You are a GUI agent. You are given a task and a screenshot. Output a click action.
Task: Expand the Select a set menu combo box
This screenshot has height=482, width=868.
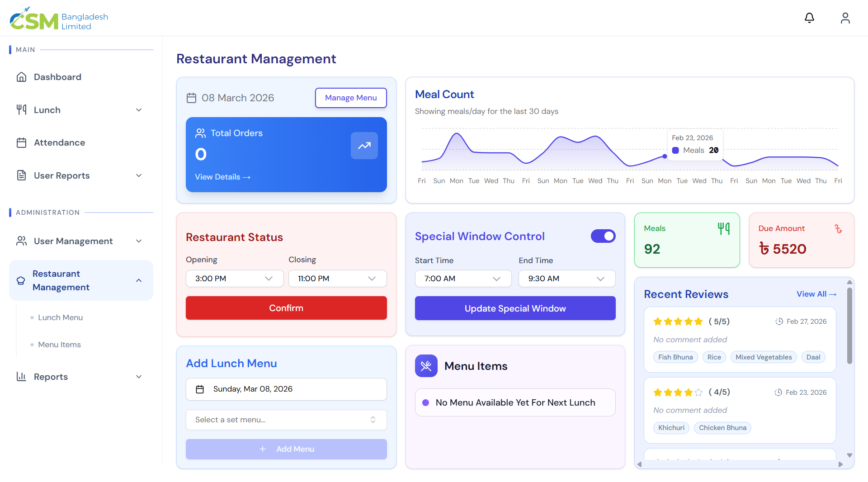point(286,420)
